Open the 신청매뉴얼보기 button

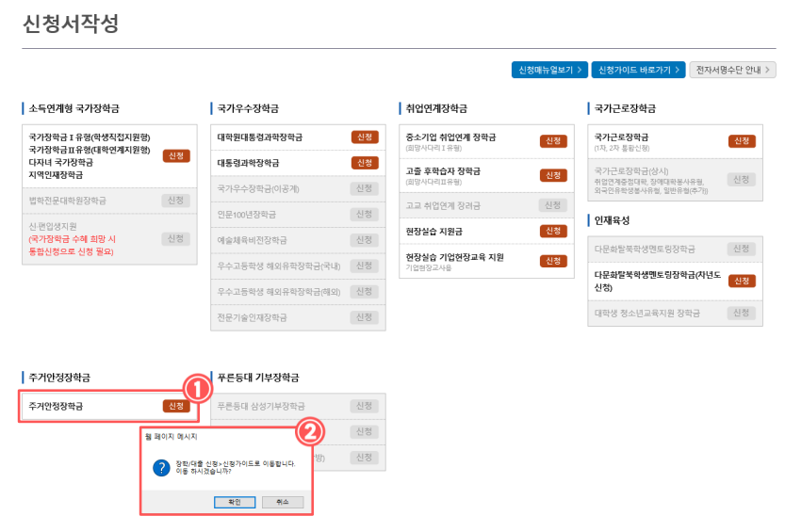tap(549, 70)
